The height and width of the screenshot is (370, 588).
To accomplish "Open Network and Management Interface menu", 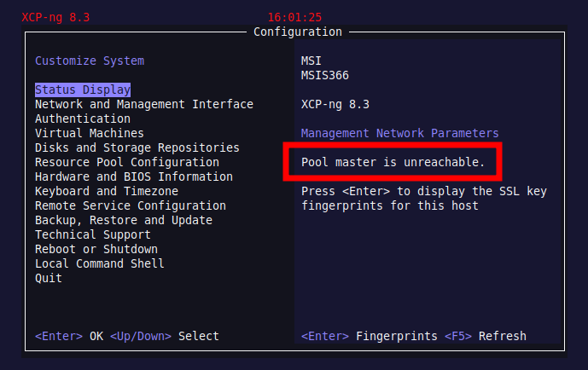I will tap(144, 104).
